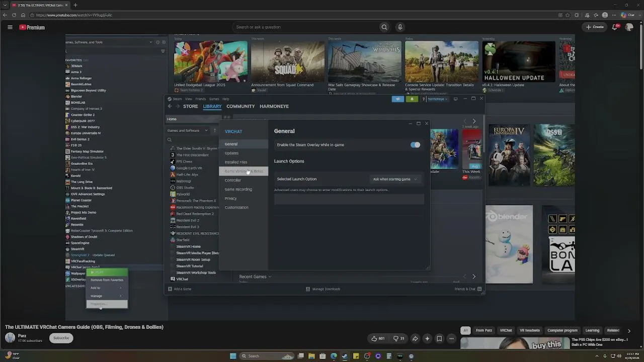The width and height of the screenshot is (644, 362).
Task: Open the video's more actions ellipsis
Action: pyautogui.click(x=451, y=338)
